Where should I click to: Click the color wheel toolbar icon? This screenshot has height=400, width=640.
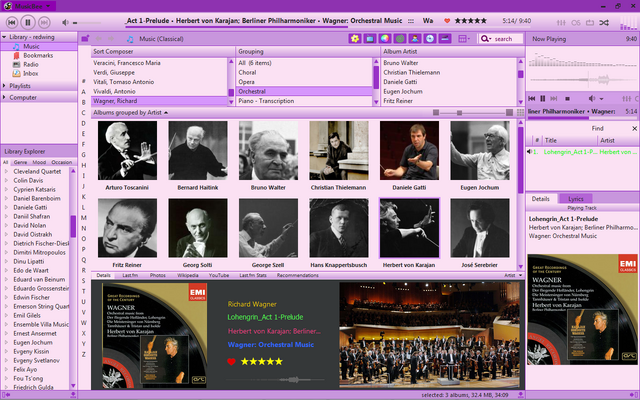pos(384,39)
